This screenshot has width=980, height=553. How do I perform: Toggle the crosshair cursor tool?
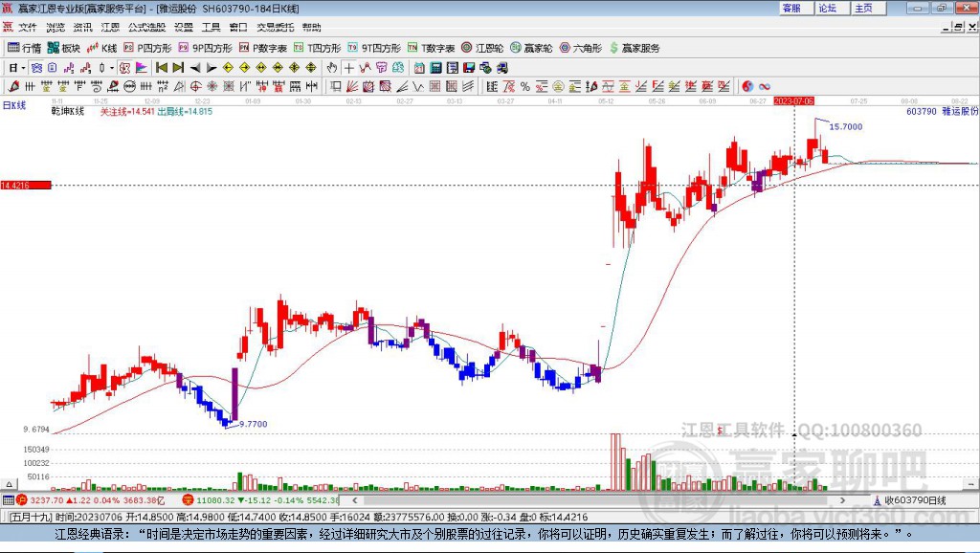(x=348, y=68)
